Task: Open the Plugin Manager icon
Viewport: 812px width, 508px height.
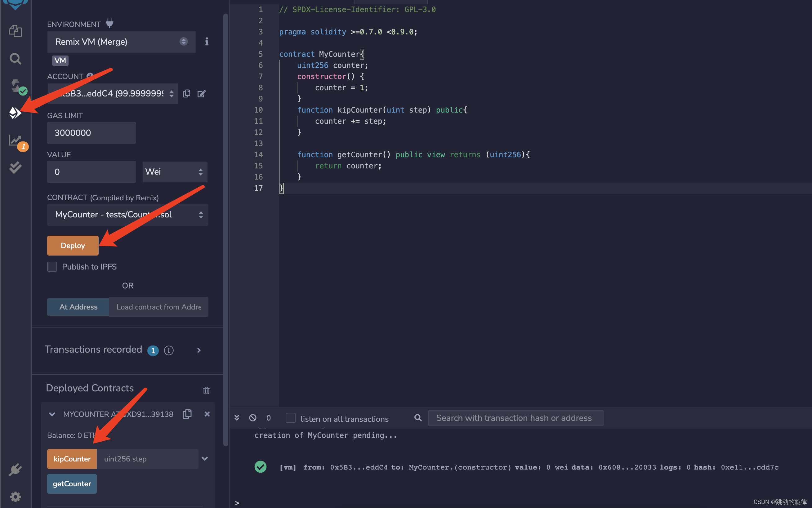Action: click(x=16, y=469)
